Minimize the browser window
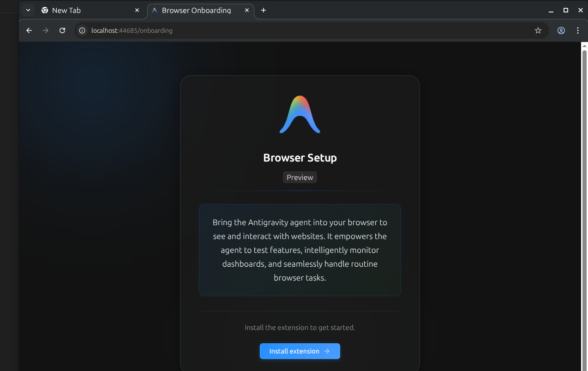Viewport: 588px width, 371px height. point(551,10)
